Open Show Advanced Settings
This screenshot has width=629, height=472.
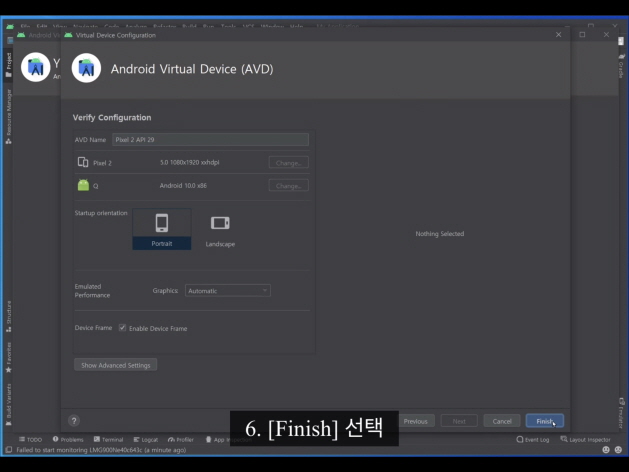(116, 365)
